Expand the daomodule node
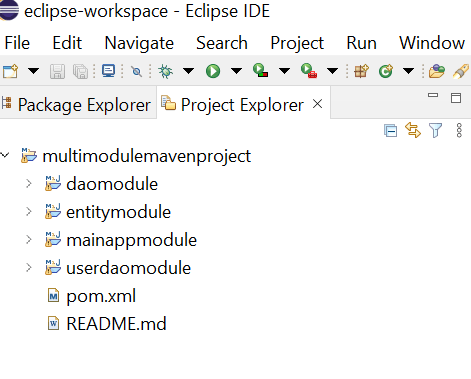Screen dimensions: 471x379 pyautogui.click(x=29, y=183)
